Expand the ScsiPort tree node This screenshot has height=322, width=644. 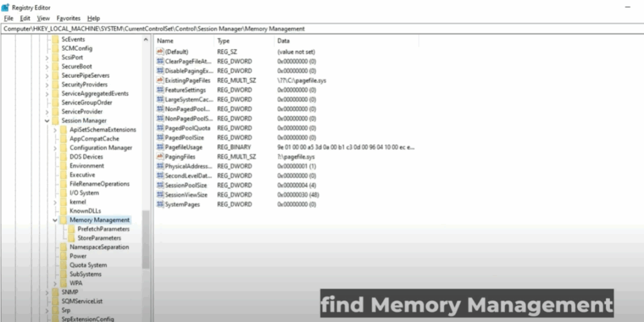[x=47, y=57]
